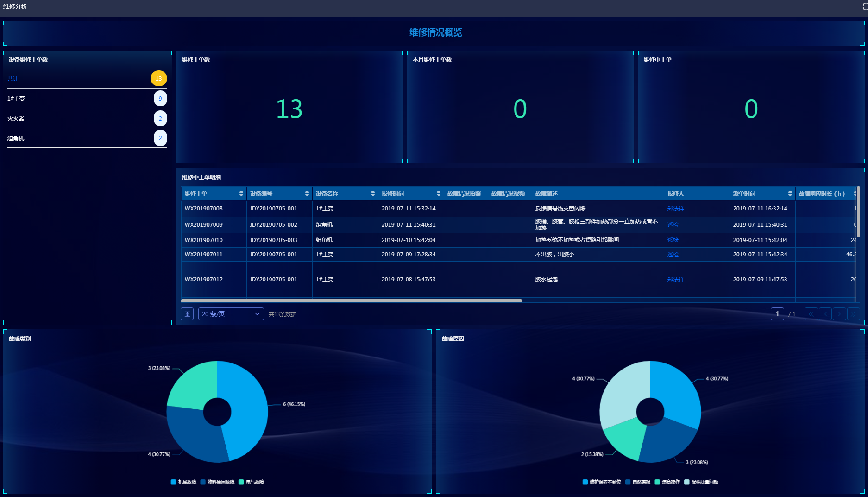Sort table by 维修工单 column arrows

click(241, 193)
